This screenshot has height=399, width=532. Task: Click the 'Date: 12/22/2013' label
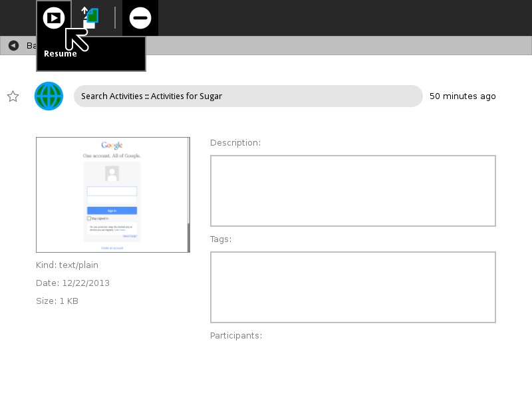tap(72, 283)
